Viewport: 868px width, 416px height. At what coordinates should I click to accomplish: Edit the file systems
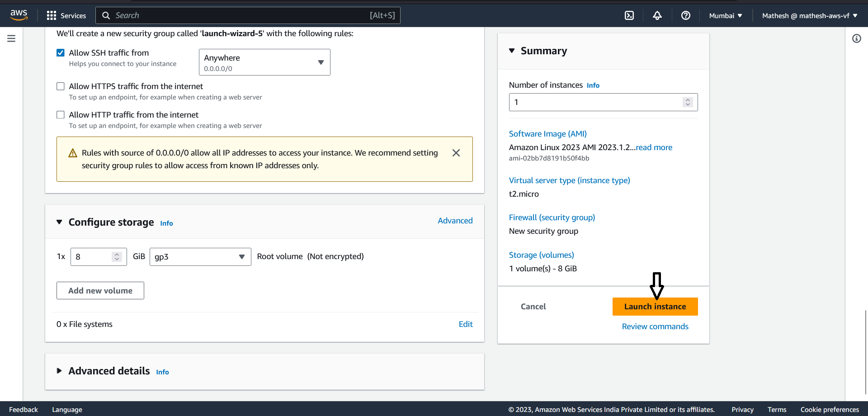pyautogui.click(x=466, y=324)
